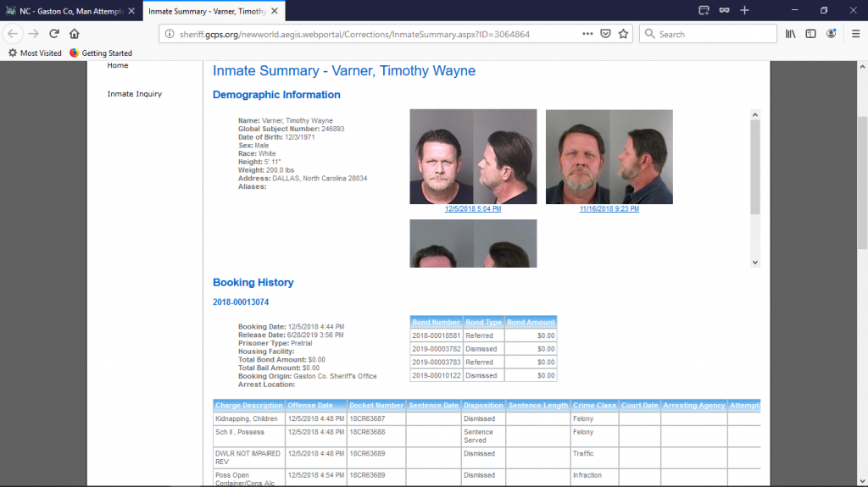Image resolution: width=868 pixels, height=487 pixels.
Task: Click the browser back arrow button
Action: click(13, 34)
